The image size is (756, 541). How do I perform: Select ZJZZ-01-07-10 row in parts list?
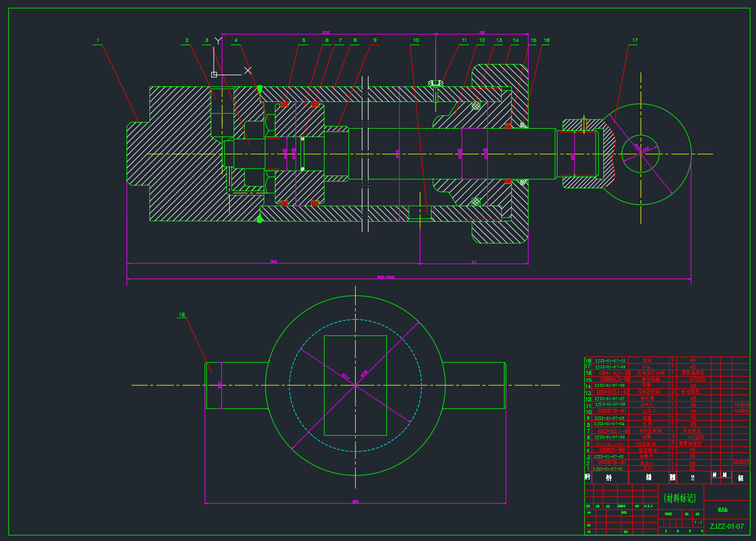610,360
